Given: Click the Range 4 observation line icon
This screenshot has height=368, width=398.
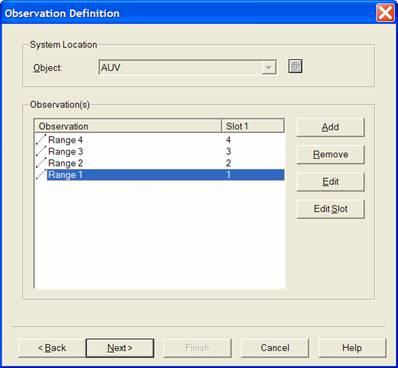Looking at the screenshot, I should coord(41,139).
